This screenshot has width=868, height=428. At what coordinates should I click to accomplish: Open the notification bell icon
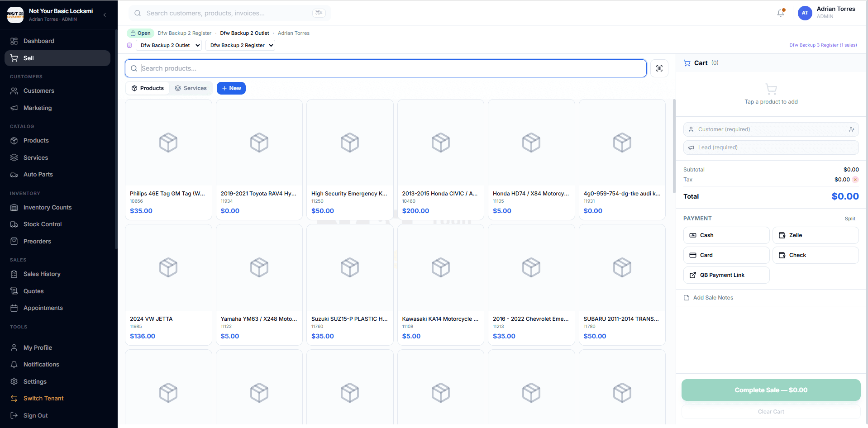(780, 13)
